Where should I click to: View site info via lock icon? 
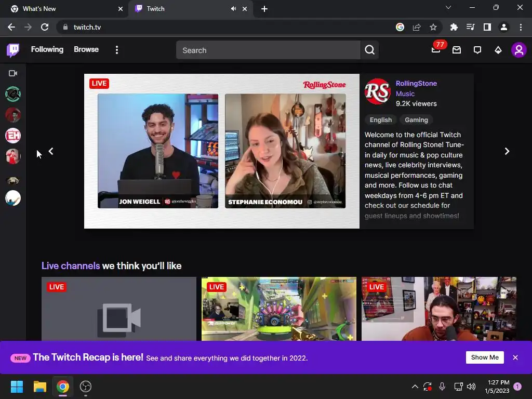[x=65, y=27]
